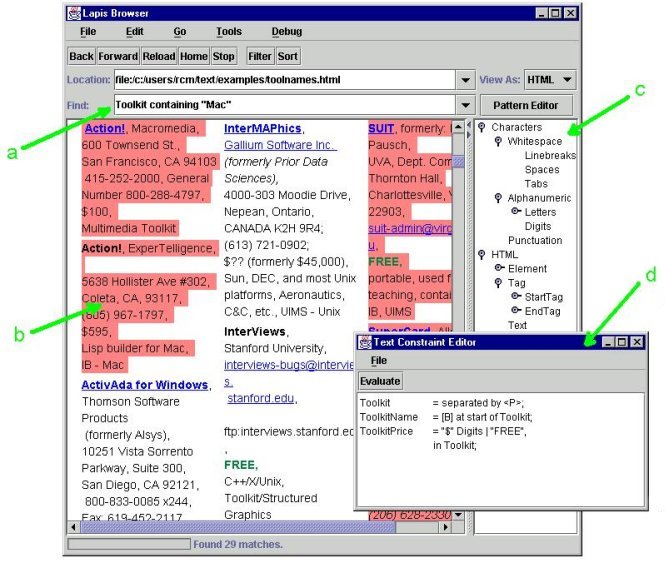The height and width of the screenshot is (561, 665).
Task: Follow the ActivAda for Windows link
Action: pyautogui.click(x=144, y=385)
